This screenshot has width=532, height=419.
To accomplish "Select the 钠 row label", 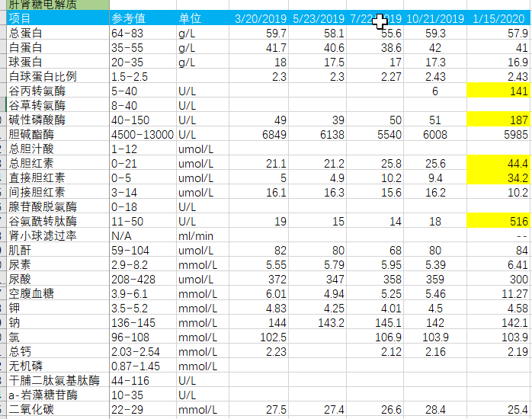I will point(14,323).
